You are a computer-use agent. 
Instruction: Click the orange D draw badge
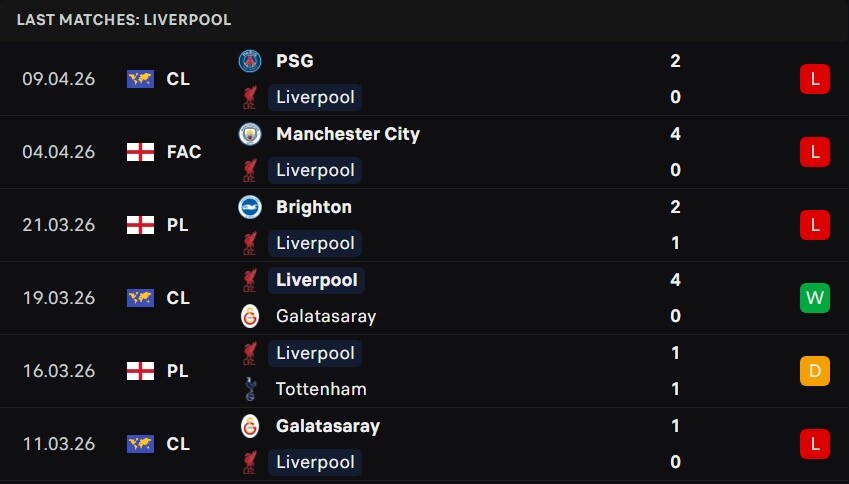coord(815,371)
